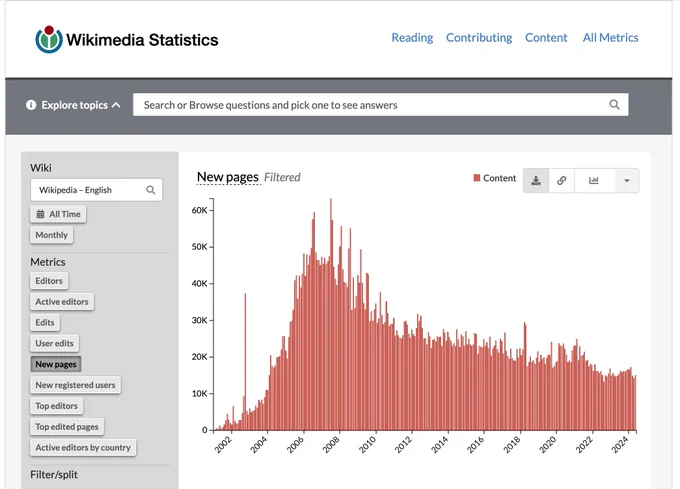The width and height of the screenshot is (680, 489).
Task: Click the search magnifier in the topic search bar
Action: pyautogui.click(x=614, y=104)
